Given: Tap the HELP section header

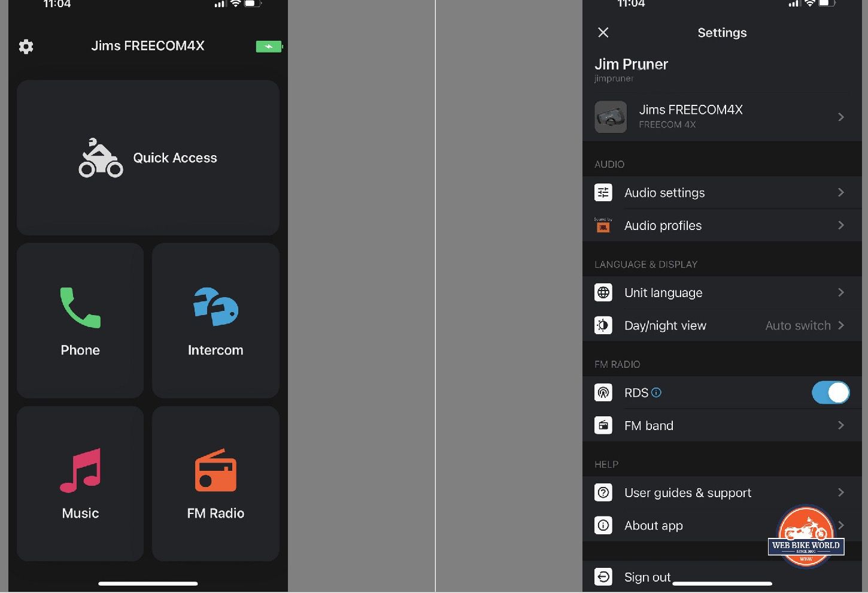Looking at the screenshot, I should (x=606, y=464).
